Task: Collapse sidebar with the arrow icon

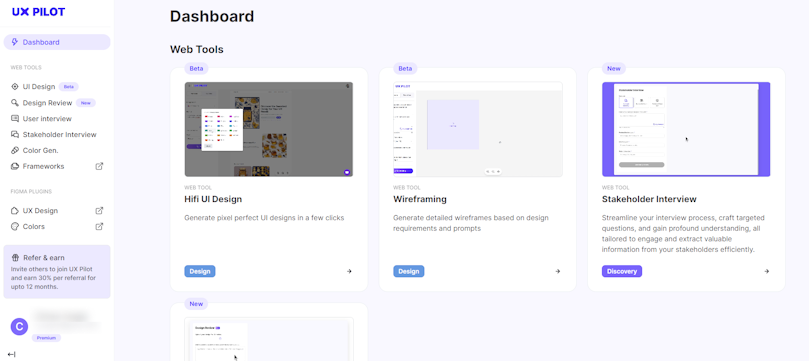Action: tap(12, 354)
